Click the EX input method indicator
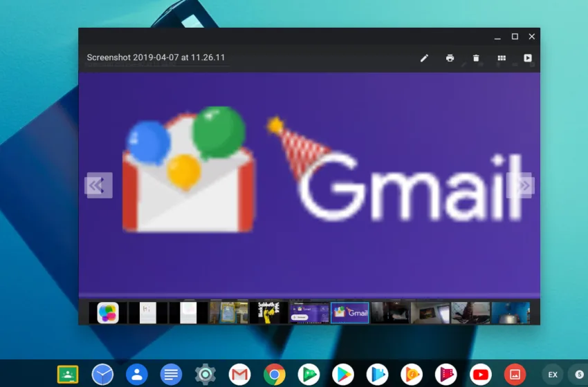The image size is (588, 387). point(553,375)
